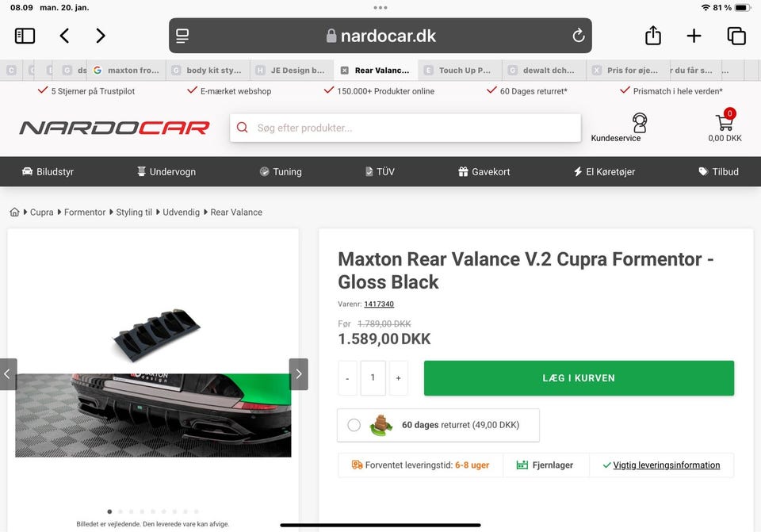
Task: Show previous product image arrow
Action: (x=8, y=373)
